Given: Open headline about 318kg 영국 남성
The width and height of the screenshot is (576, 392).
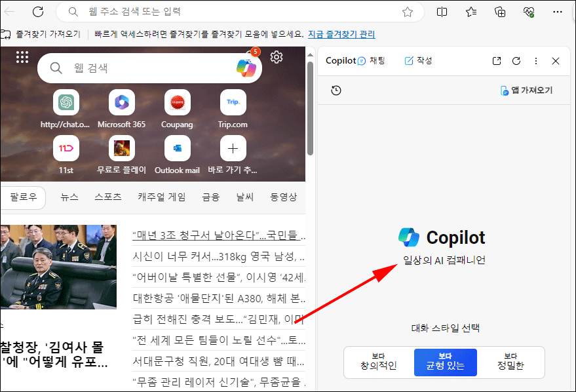Looking at the screenshot, I should 219,256.
